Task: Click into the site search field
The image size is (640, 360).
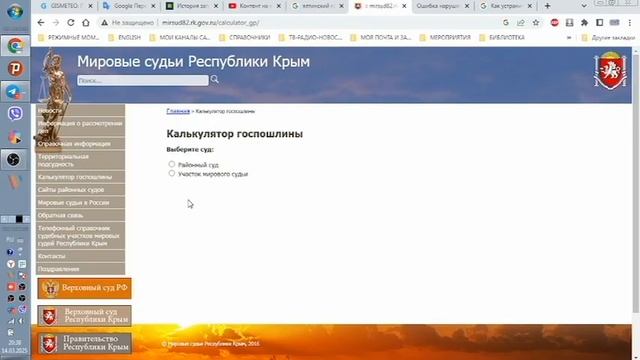Action: (x=143, y=80)
